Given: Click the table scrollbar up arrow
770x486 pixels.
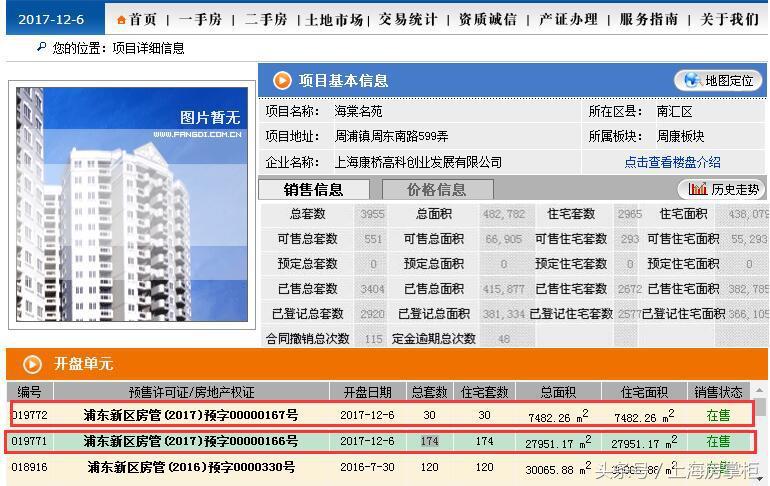Looking at the screenshot, I should [x=760, y=391].
